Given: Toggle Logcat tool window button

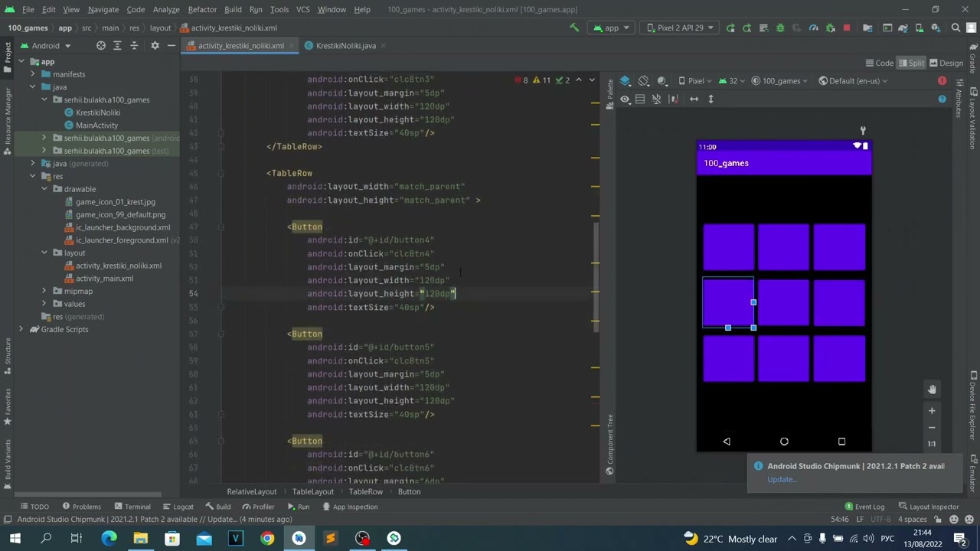Looking at the screenshot, I should (178, 507).
